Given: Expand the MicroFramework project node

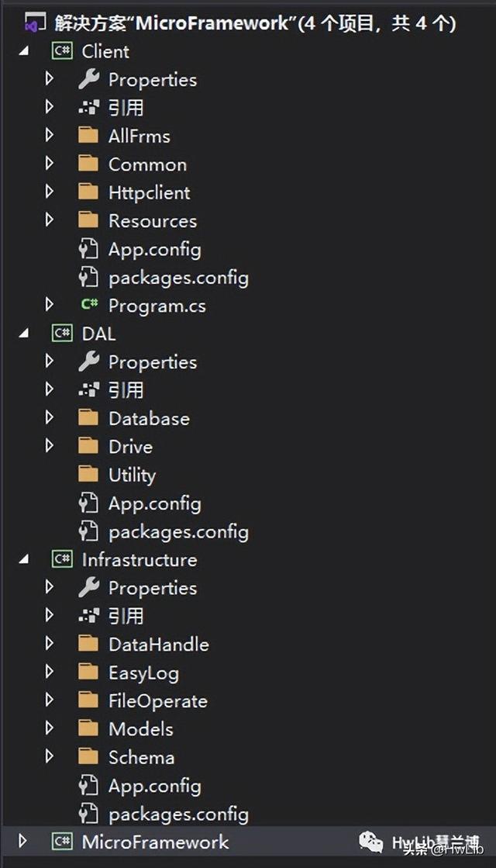Looking at the screenshot, I should point(22,842).
